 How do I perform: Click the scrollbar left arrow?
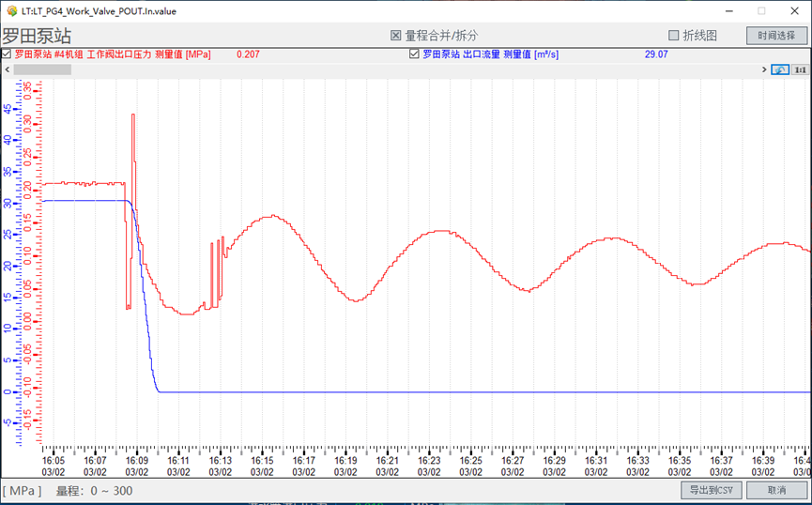click(x=6, y=69)
